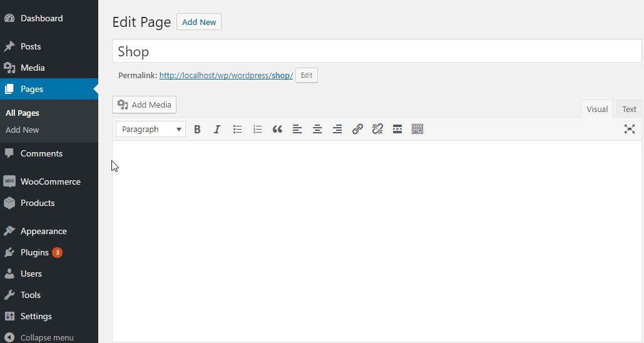Click the Collapse menu text

(x=47, y=337)
